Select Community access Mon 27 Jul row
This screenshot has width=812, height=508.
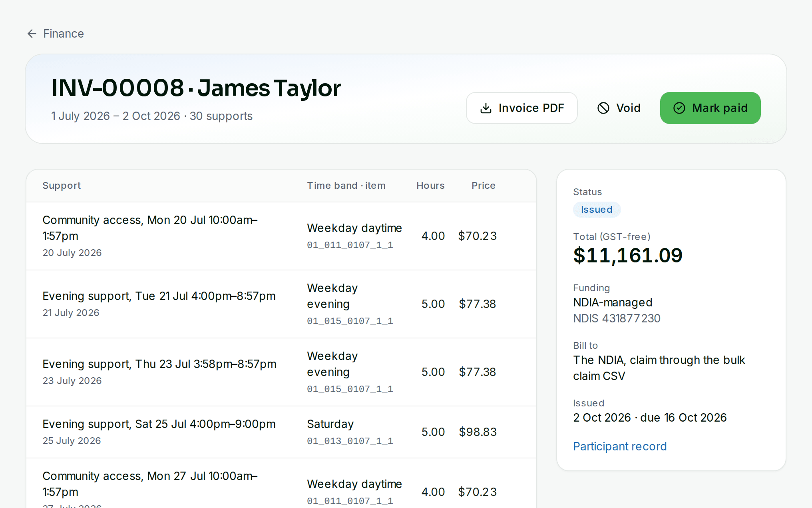pyautogui.click(x=281, y=483)
